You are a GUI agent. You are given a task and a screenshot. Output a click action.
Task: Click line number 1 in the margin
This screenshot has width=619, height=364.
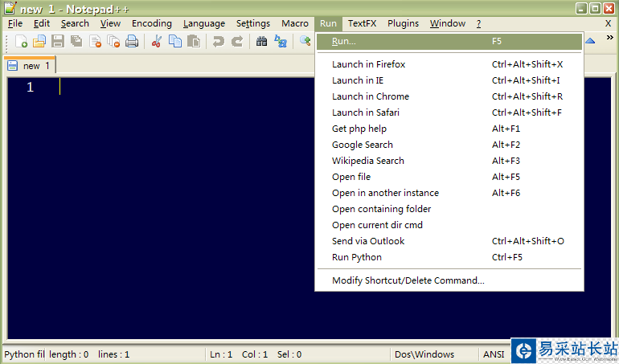click(x=30, y=87)
